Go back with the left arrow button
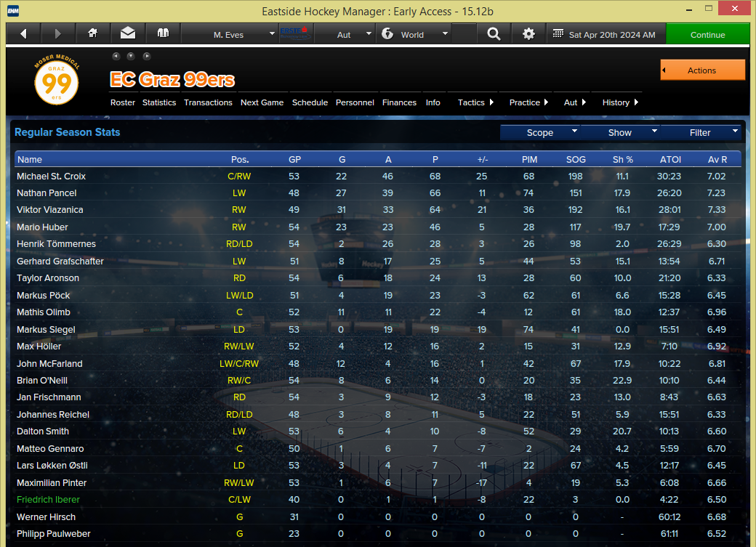Viewport: 756px width, 547px height. 23,33
